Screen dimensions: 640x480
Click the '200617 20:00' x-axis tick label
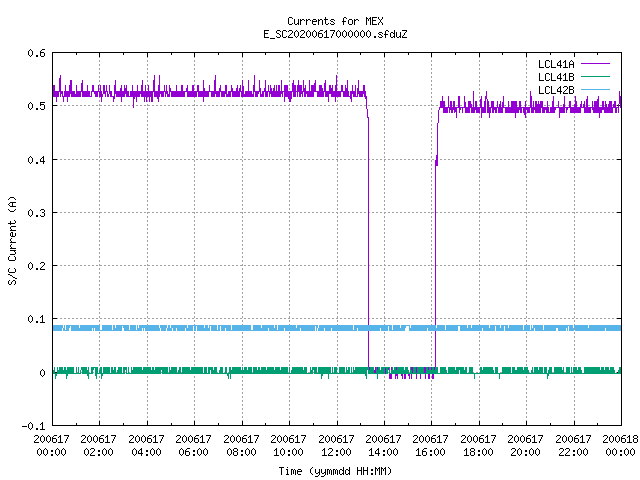tap(525, 445)
